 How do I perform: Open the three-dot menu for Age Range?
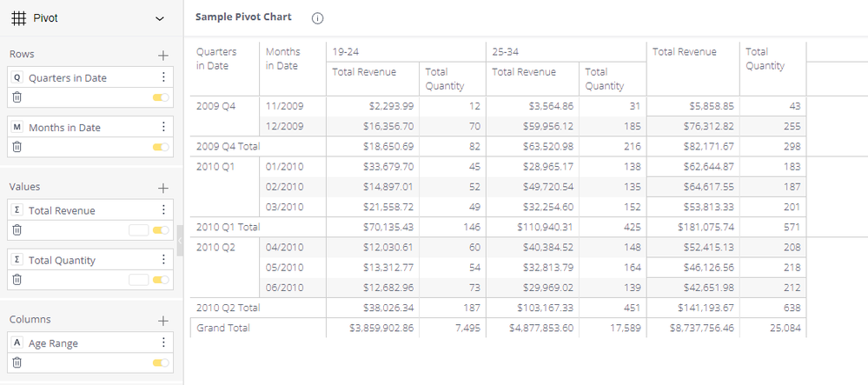163,342
